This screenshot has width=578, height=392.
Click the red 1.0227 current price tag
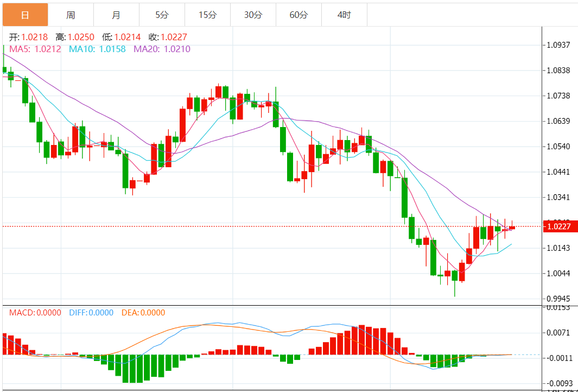(x=560, y=226)
